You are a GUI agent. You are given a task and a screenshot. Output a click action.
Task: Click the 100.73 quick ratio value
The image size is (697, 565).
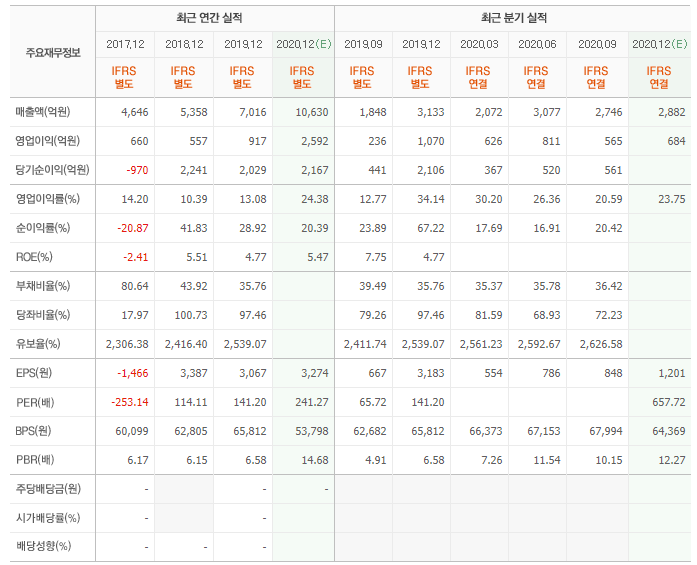191,315
